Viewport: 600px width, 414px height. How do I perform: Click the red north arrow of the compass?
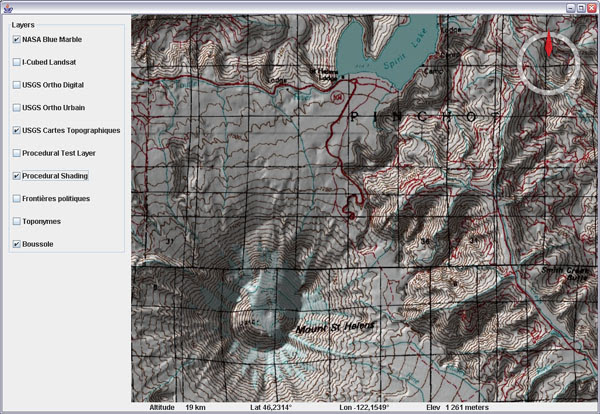click(x=549, y=44)
